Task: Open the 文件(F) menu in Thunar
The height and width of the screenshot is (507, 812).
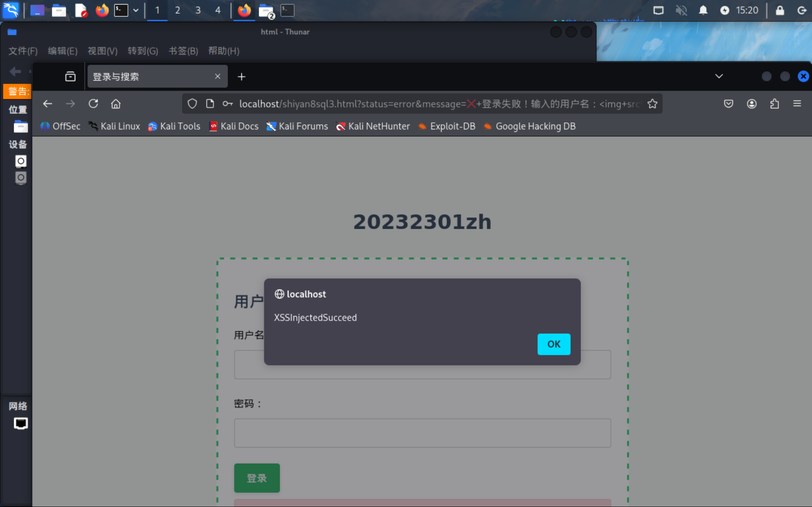Action: click(23, 51)
